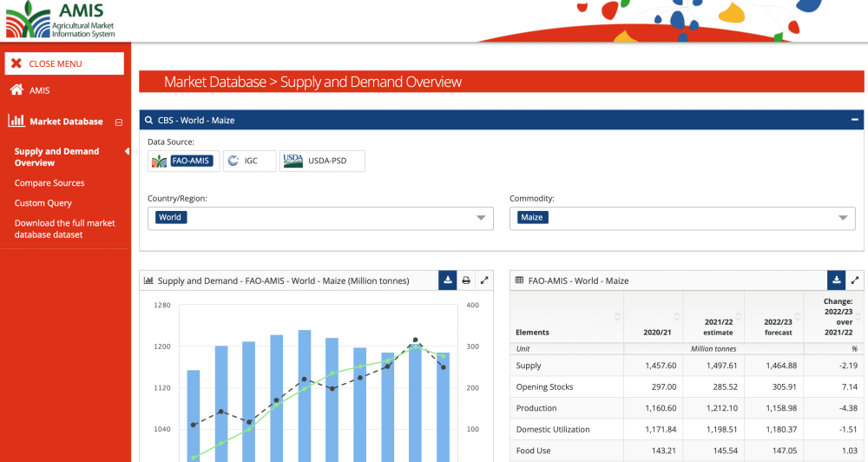The height and width of the screenshot is (462, 868).
Task: Print the Supply and Demand chart
Action: click(x=466, y=280)
